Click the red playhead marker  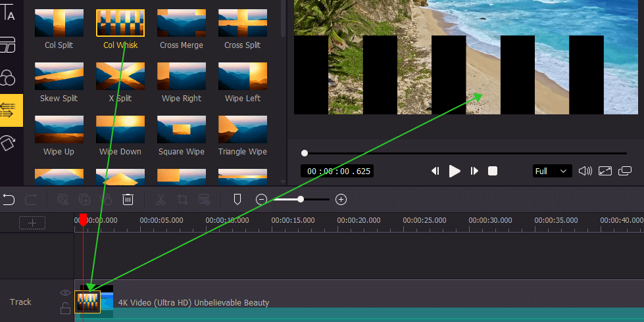84,220
